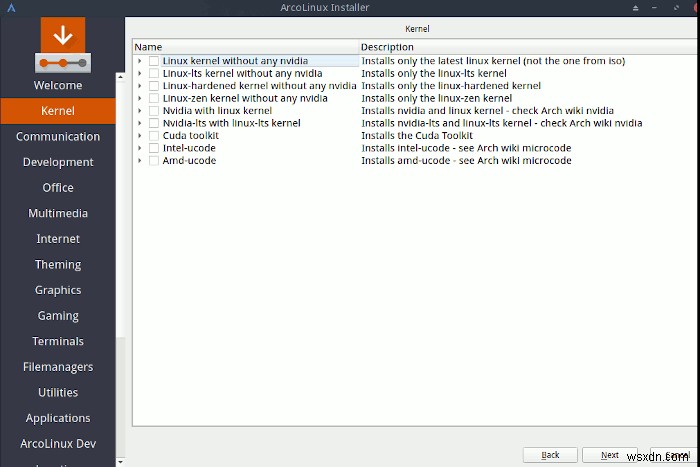Check Linux kernel without any nvidia
This screenshot has height=467, width=700.
(x=154, y=61)
